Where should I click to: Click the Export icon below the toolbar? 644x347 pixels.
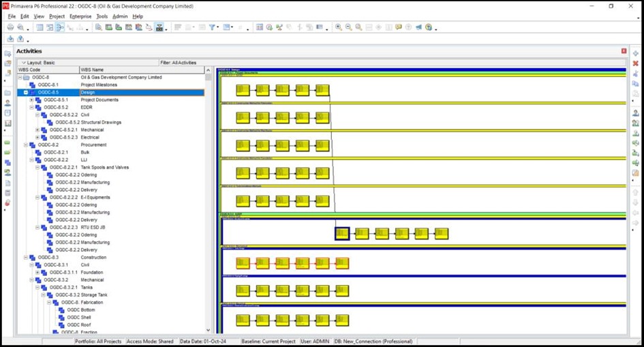pyautogui.click(x=20, y=39)
